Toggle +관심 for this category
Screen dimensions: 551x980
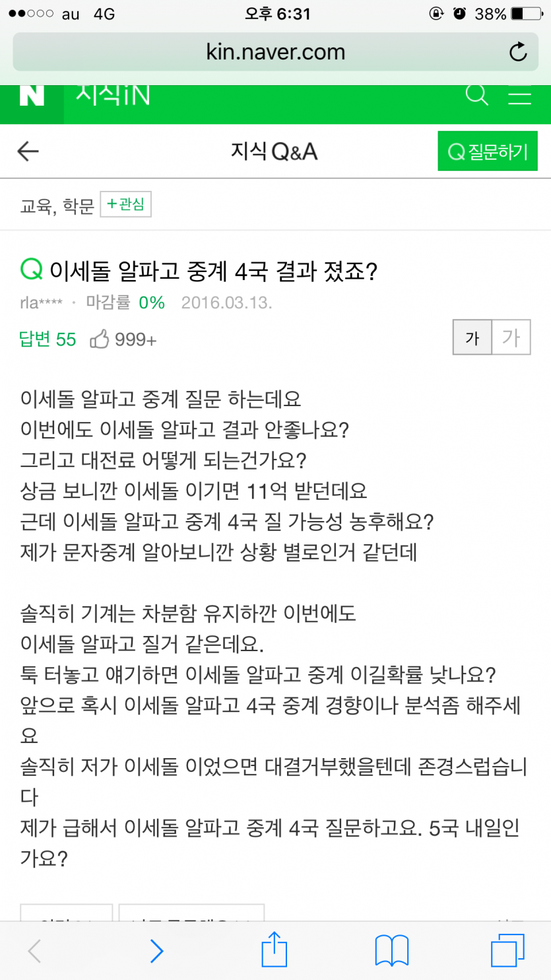[x=125, y=205]
